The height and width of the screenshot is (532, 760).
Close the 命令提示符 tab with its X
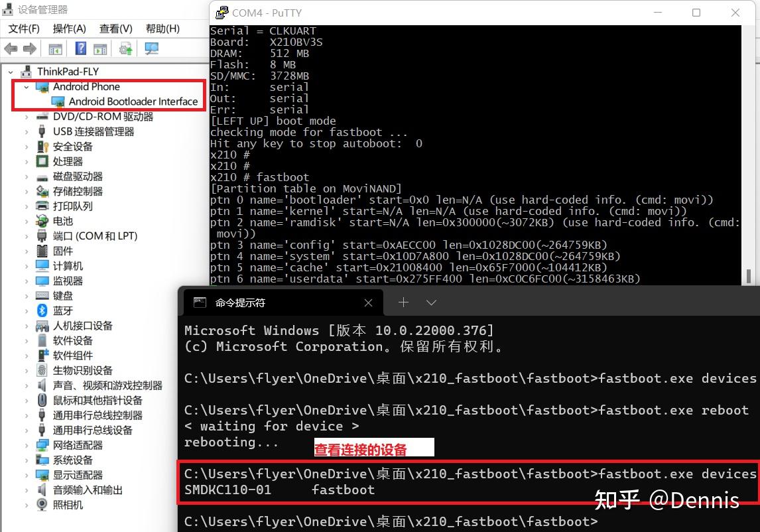point(368,302)
